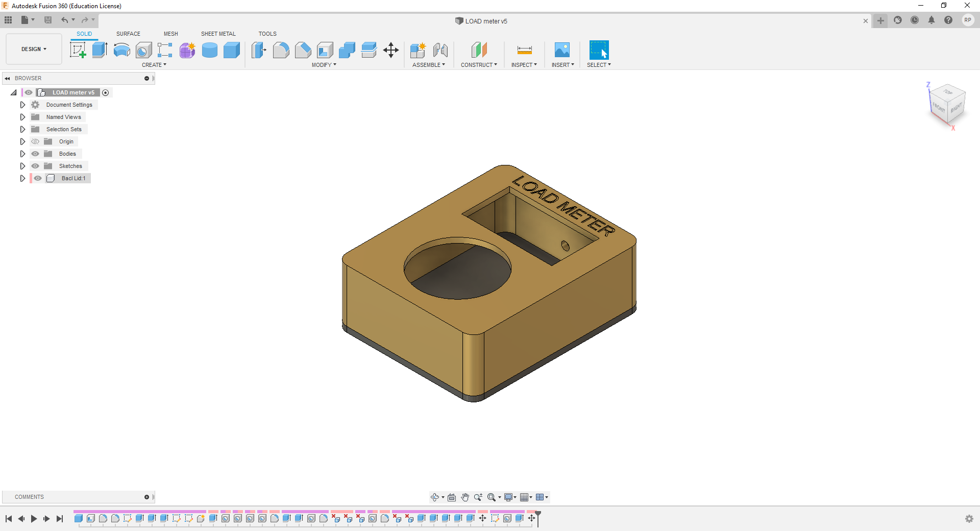Open the DESIGN workspace dropdown

[x=34, y=49]
